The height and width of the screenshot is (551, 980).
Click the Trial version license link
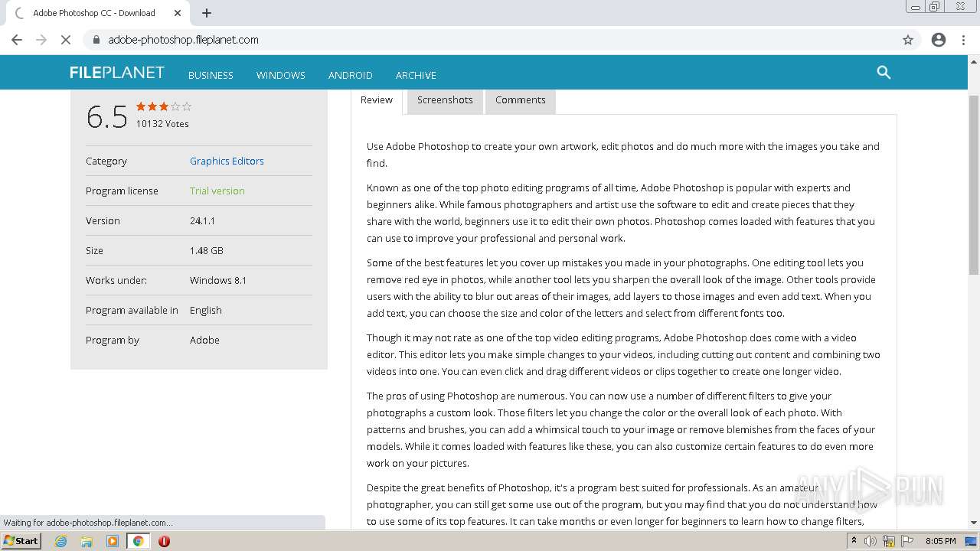click(x=217, y=191)
